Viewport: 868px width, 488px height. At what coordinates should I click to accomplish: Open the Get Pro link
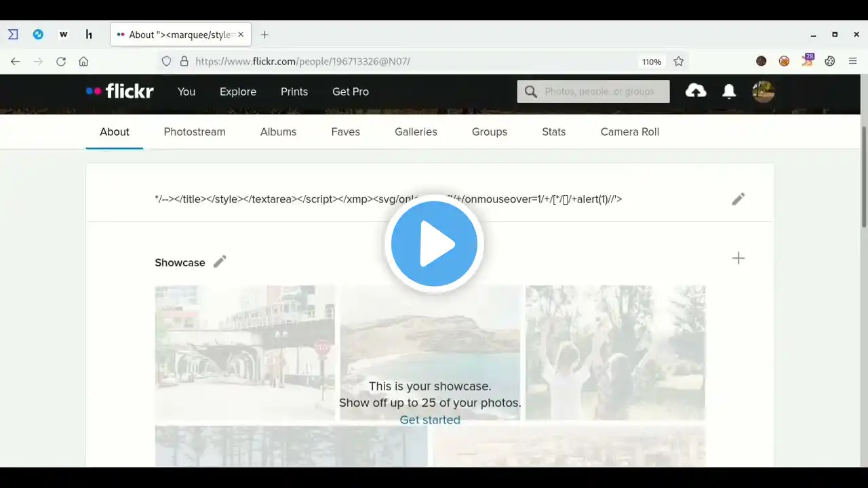[x=351, y=91]
